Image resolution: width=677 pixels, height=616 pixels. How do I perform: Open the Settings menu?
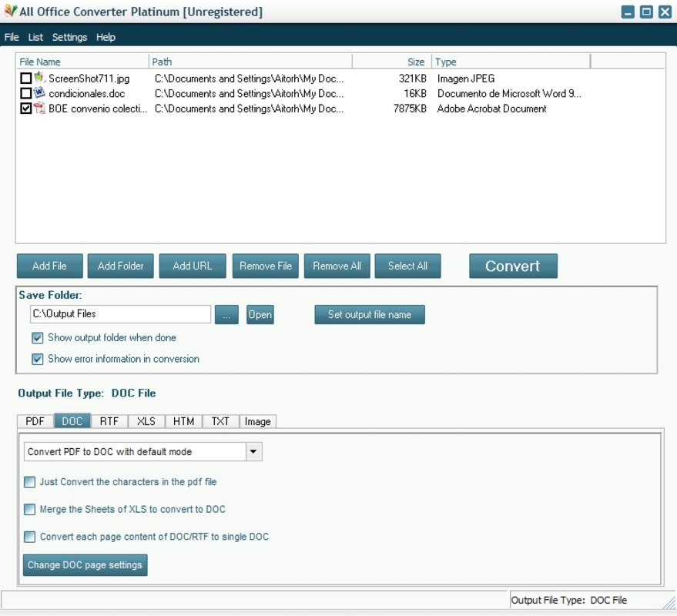[x=69, y=37]
